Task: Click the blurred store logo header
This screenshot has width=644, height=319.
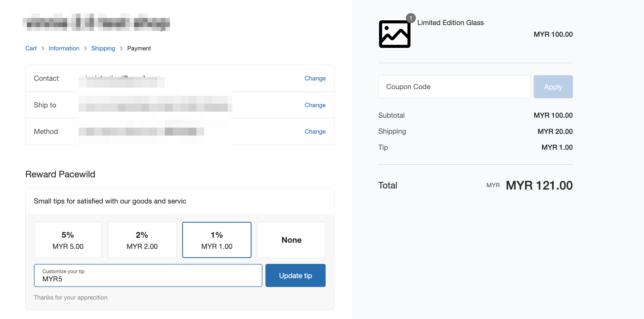Action: 96,22
